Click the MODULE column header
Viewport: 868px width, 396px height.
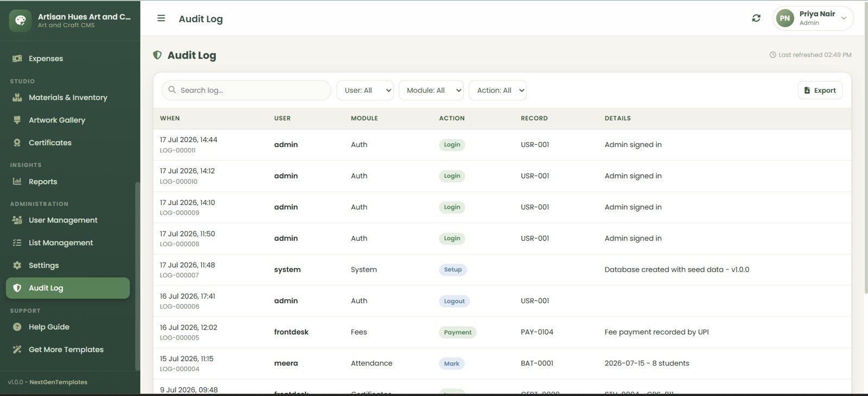tap(365, 118)
